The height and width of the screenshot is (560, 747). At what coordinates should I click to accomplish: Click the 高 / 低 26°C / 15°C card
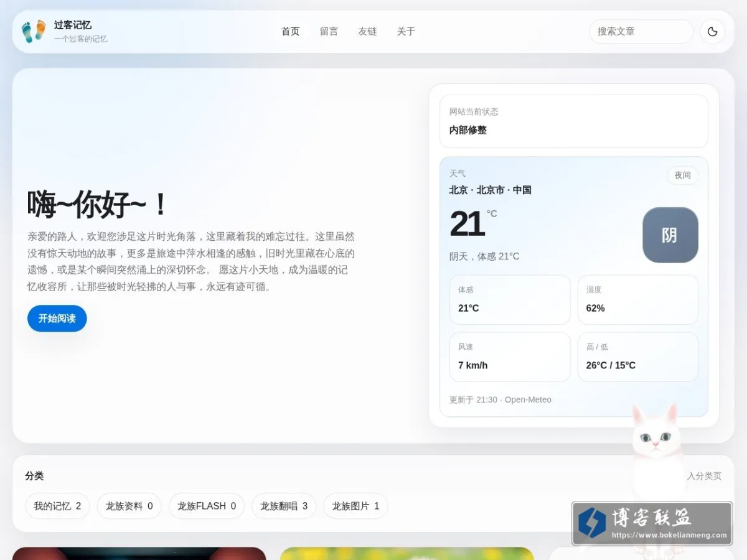[638, 357]
